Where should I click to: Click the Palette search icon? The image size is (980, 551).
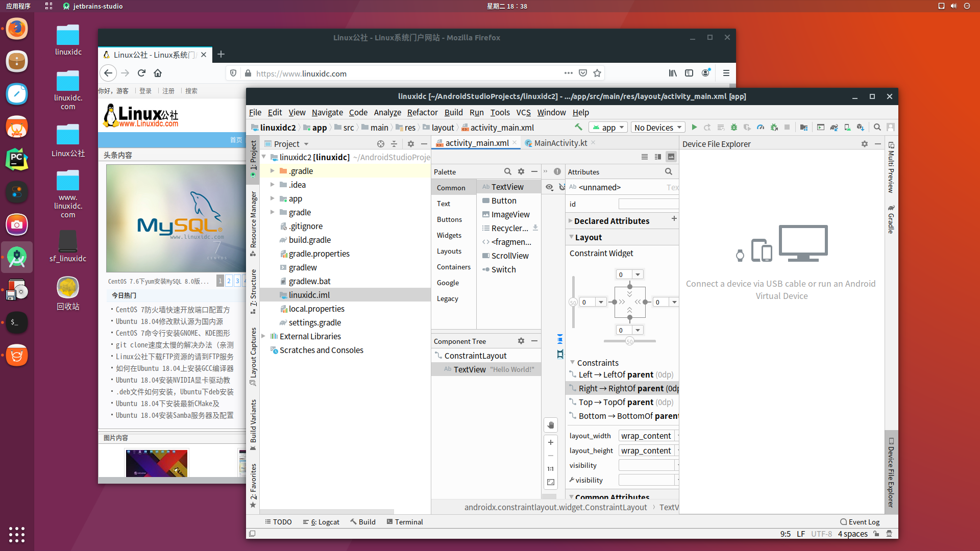(507, 171)
